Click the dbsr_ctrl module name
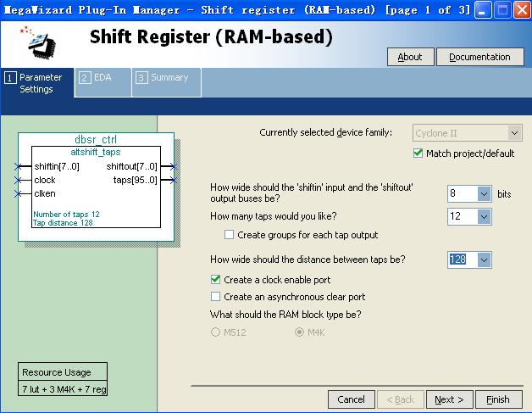 click(96, 139)
